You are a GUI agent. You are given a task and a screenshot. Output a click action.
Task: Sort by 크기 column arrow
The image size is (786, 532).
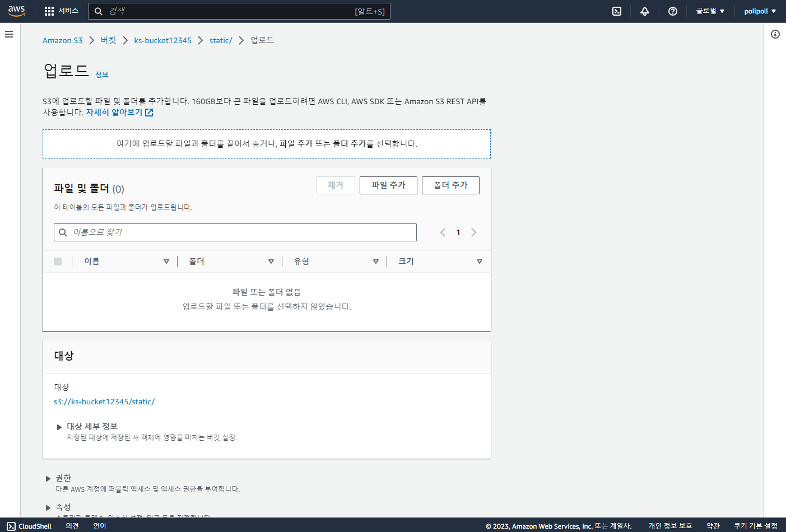[480, 262]
